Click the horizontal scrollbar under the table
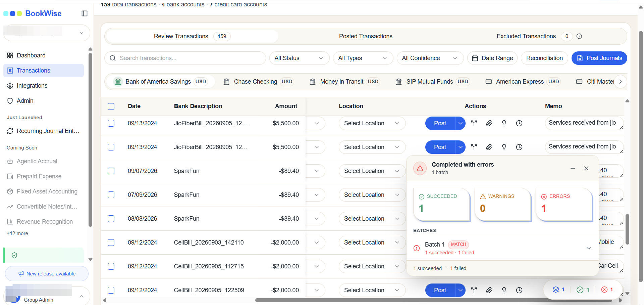644x305 pixels. [433, 300]
